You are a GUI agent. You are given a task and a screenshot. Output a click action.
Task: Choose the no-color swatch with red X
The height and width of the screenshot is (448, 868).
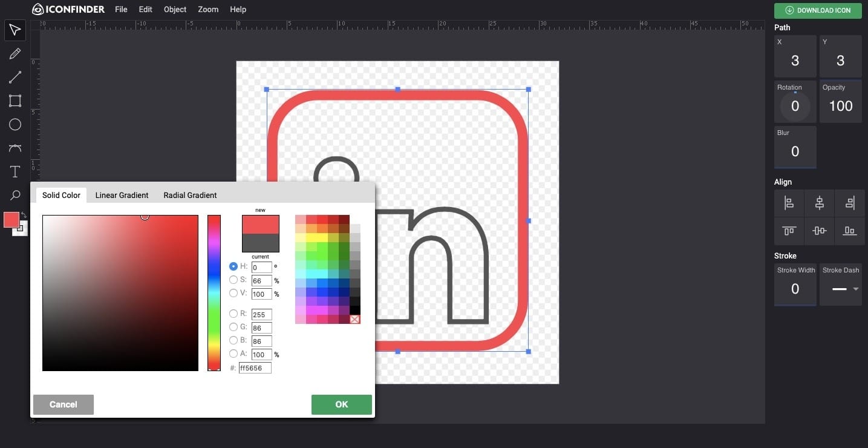[354, 319]
